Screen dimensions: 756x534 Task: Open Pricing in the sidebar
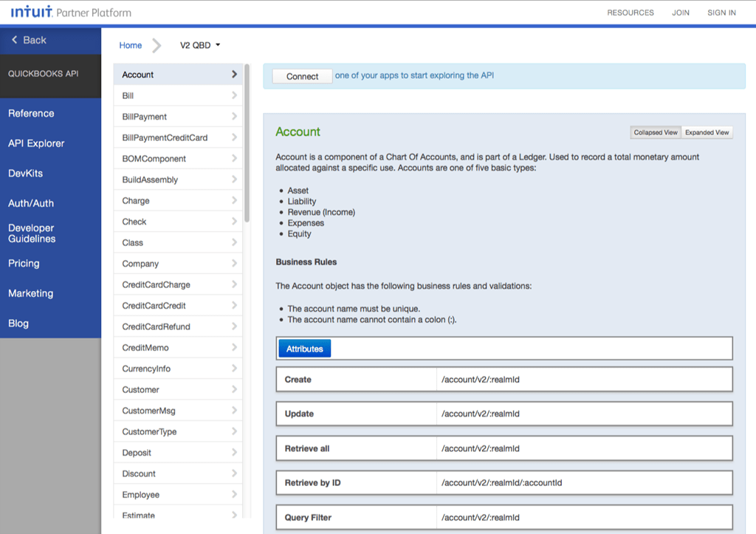pyautogui.click(x=24, y=264)
